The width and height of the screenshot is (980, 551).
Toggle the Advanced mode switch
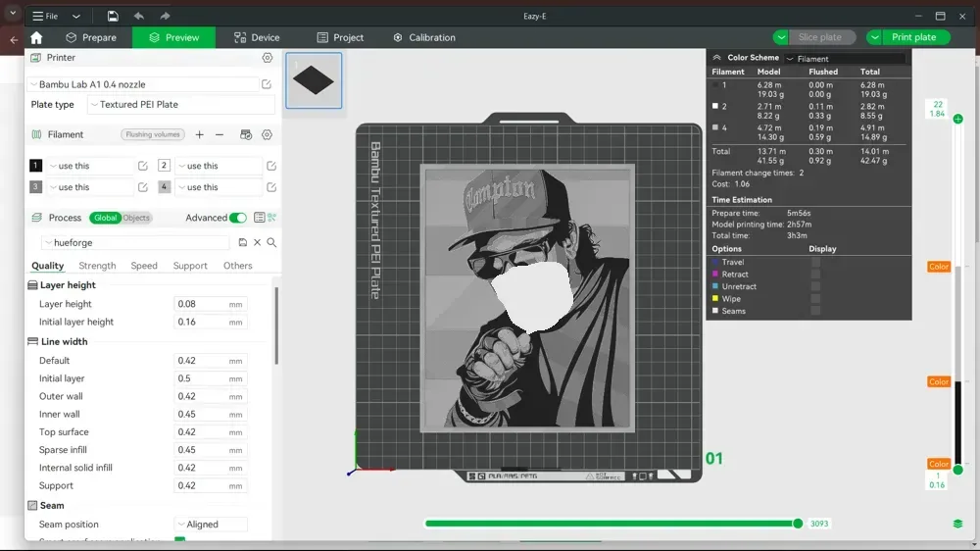tap(237, 218)
